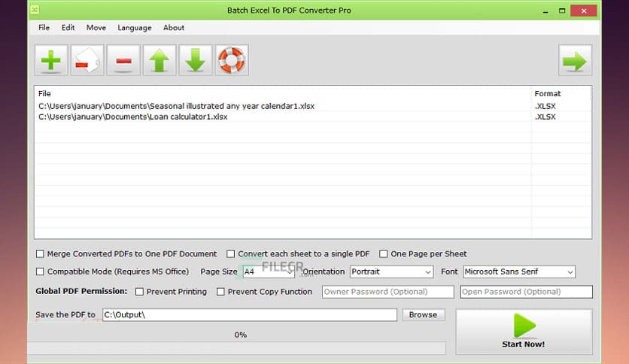Screen dimensions: 629x364
Task: Open the Font Microsoft Sans Serif dropdown
Action: click(x=518, y=271)
